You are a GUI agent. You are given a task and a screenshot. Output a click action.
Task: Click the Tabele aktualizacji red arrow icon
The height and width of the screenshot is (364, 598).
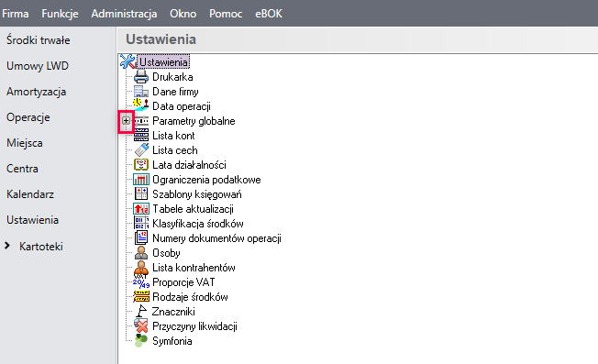(x=141, y=208)
